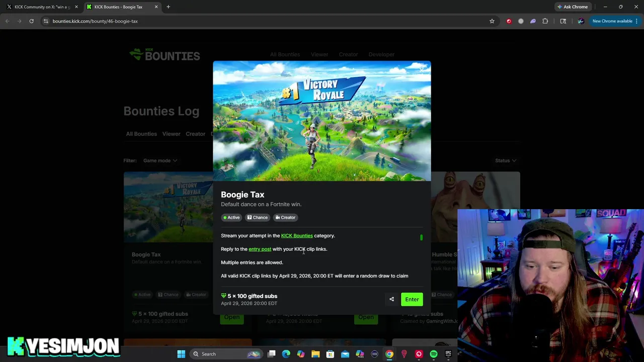Open Mail app from taskbar

click(345, 354)
